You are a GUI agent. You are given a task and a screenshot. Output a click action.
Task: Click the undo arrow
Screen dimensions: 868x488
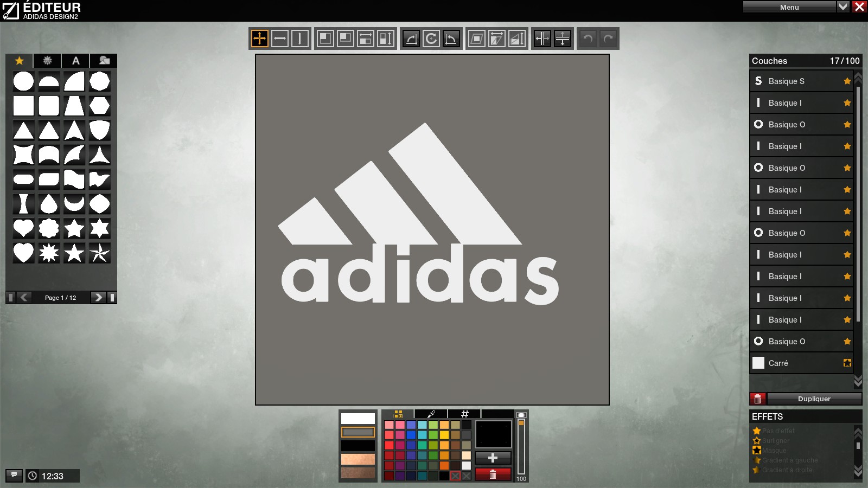[x=588, y=38]
